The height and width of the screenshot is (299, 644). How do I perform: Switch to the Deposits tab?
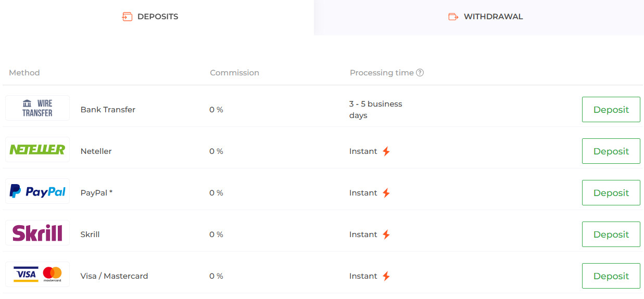[x=157, y=17]
